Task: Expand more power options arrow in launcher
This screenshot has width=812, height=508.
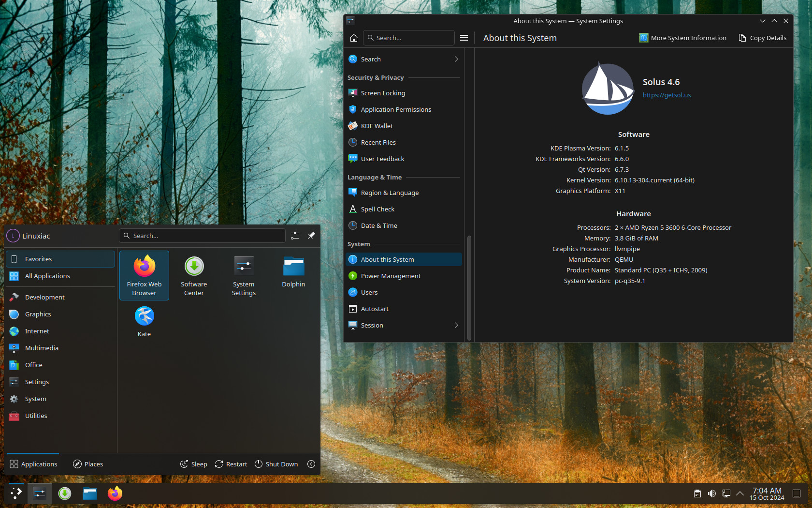Action: tap(311, 464)
